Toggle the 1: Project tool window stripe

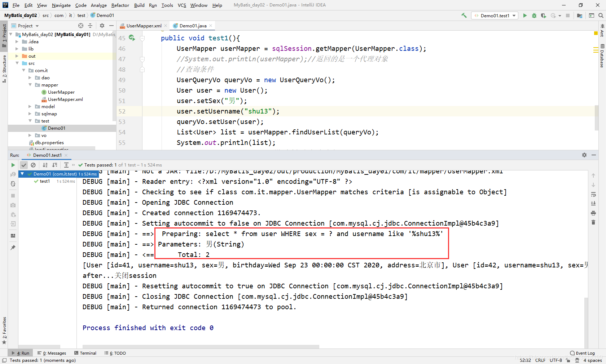coord(4,36)
